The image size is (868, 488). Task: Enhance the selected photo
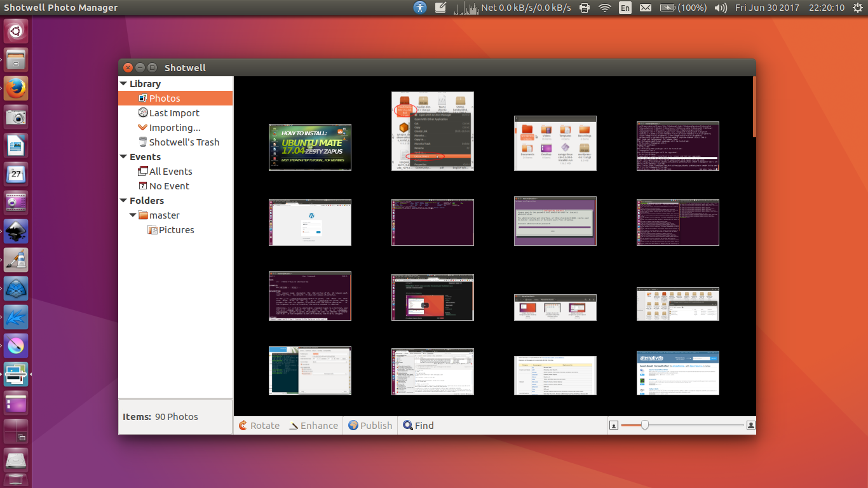pyautogui.click(x=313, y=425)
